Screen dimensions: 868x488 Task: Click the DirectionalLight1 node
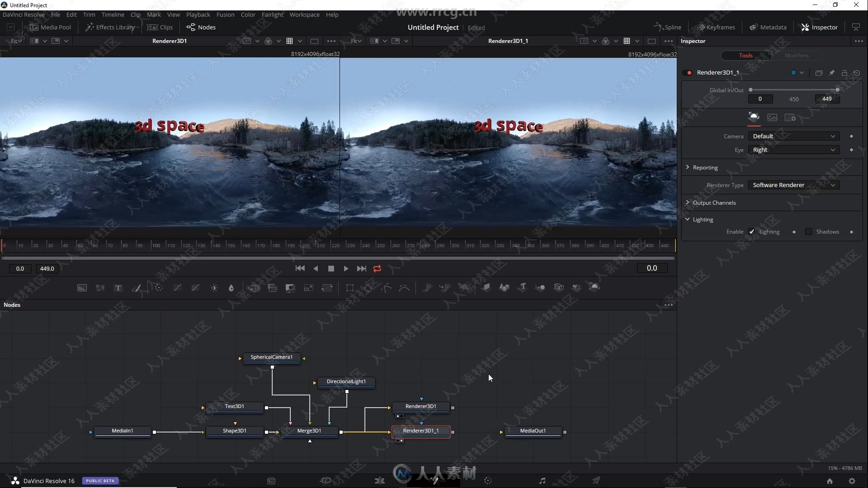coord(346,381)
